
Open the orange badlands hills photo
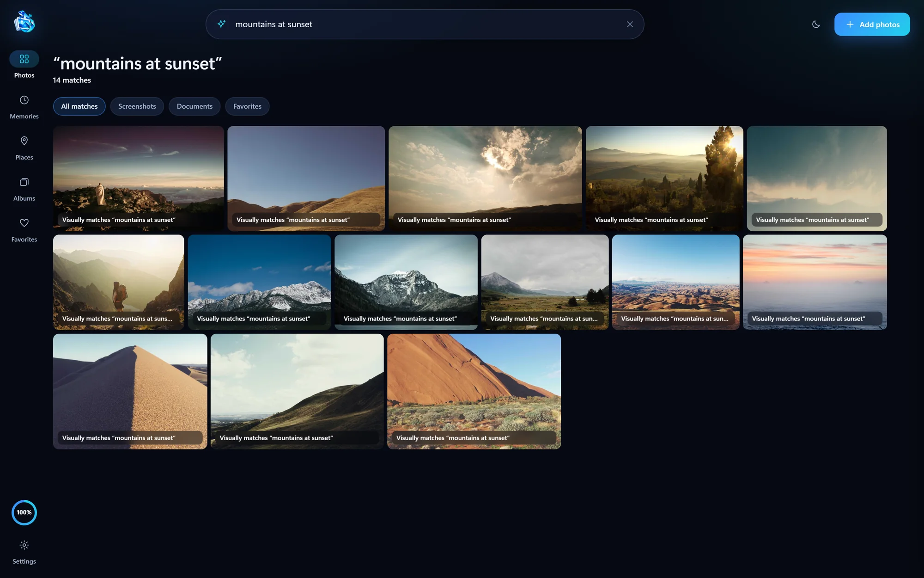(675, 282)
